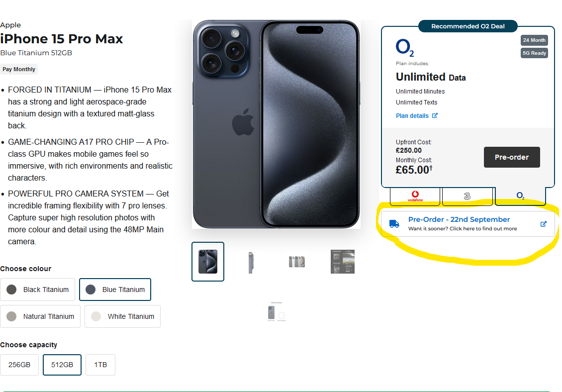This screenshot has height=392, width=562.
Task: Choose Black Titanium colour option
Action: [x=38, y=290]
